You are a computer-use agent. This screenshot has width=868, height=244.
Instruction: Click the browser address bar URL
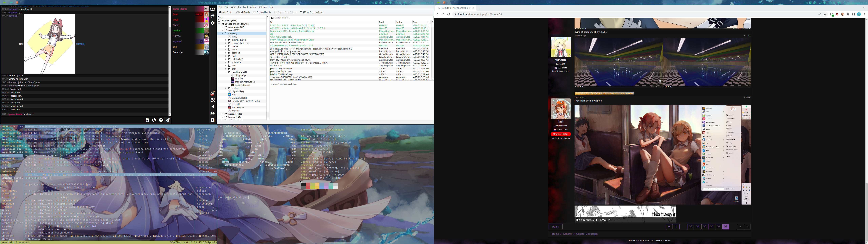480,14
